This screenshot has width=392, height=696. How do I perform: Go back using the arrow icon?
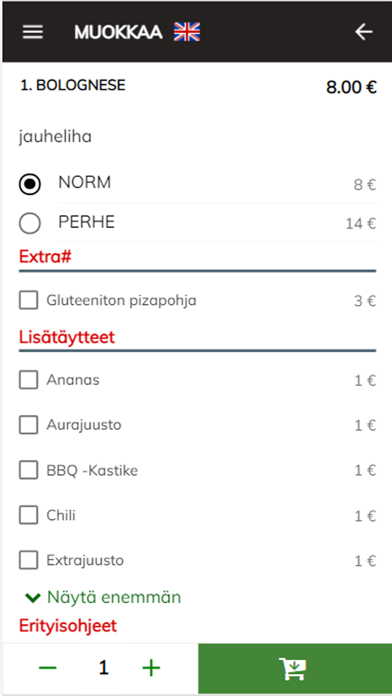pyautogui.click(x=364, y=32)
